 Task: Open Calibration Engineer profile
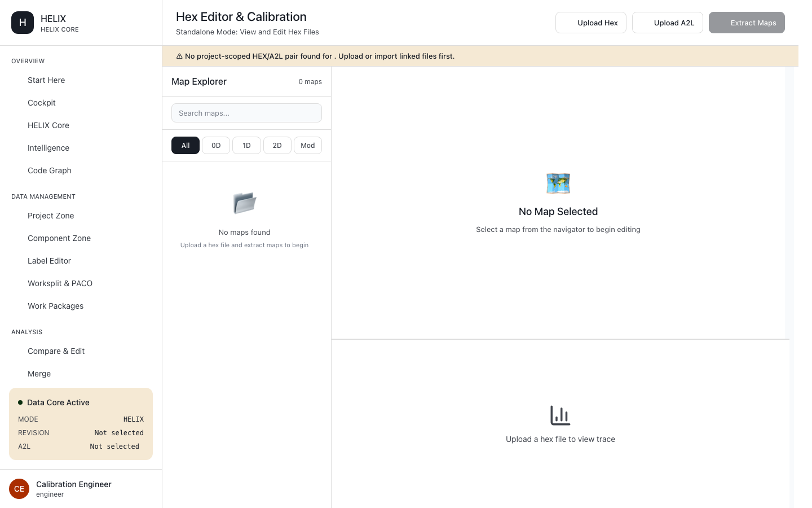pyautogui.click(x=74, y=489)
